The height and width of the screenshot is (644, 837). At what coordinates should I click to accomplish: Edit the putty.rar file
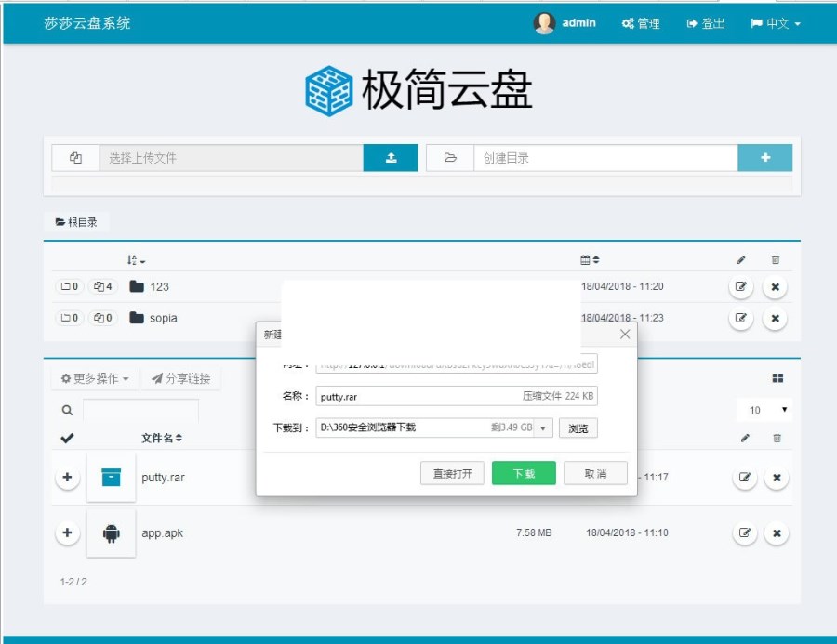pyautogui.click(x=745, y=477)
